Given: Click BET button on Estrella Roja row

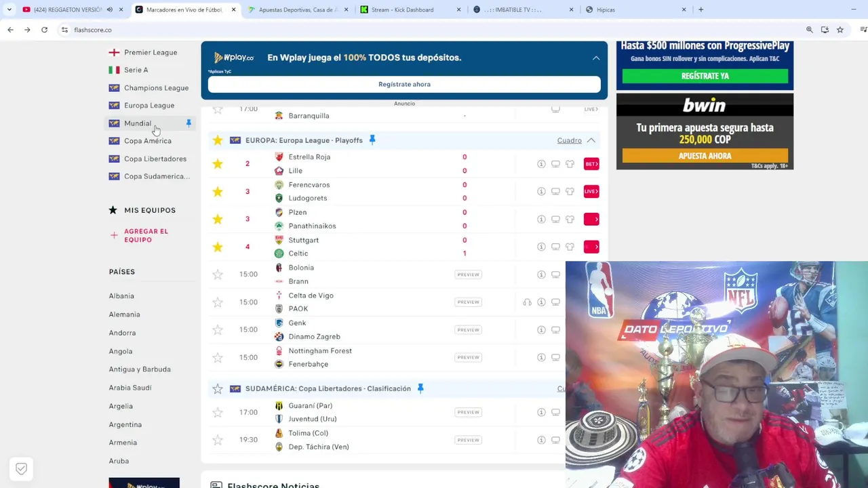Looking at the screenshot, I should (x=591, y=164).
